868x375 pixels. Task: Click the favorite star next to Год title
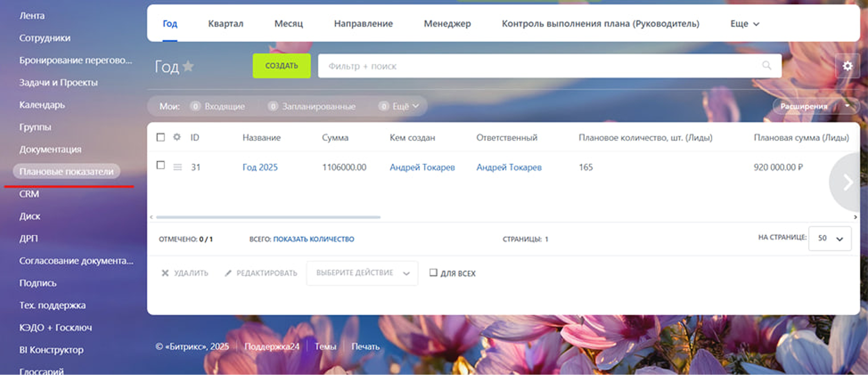pyautogui.click(x=188, y=66)
